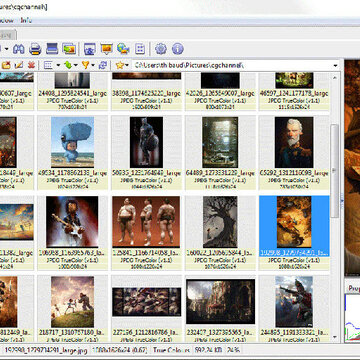Image resolution: width=360 pixels, height=360 pixels.
Task: Open the folder path history dropdown
Action: (335, 66)
